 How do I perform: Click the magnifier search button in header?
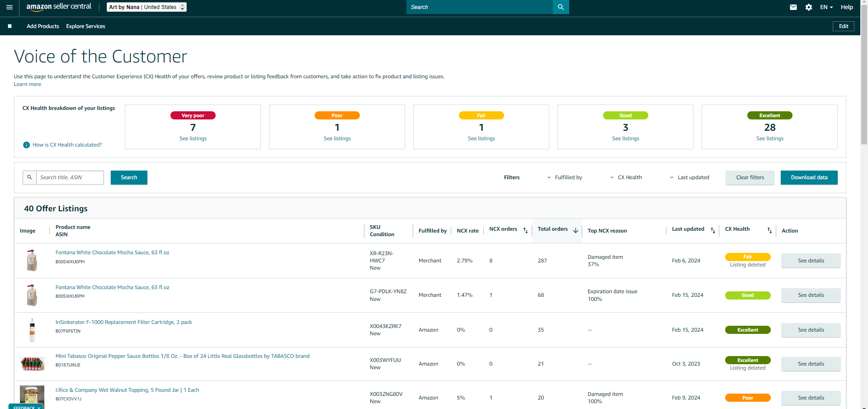[561, 7]
